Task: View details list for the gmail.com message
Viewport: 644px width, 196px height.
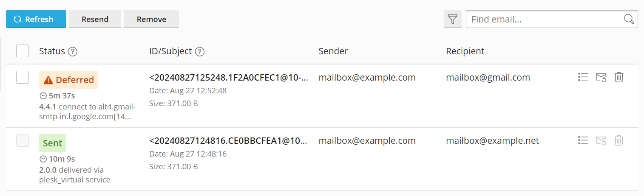Action: [583, 77]
